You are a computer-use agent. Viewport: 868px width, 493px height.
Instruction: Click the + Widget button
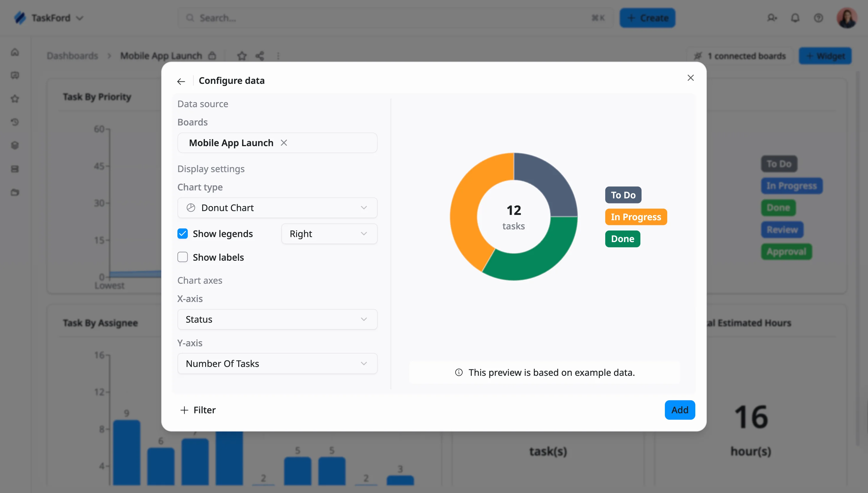(825, 56)
